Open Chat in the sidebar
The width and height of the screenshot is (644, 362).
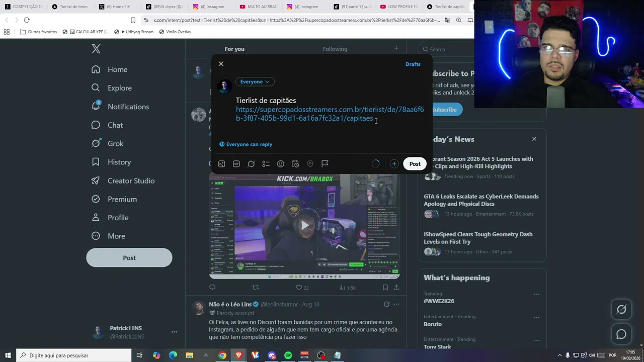[x=107, y=125]
